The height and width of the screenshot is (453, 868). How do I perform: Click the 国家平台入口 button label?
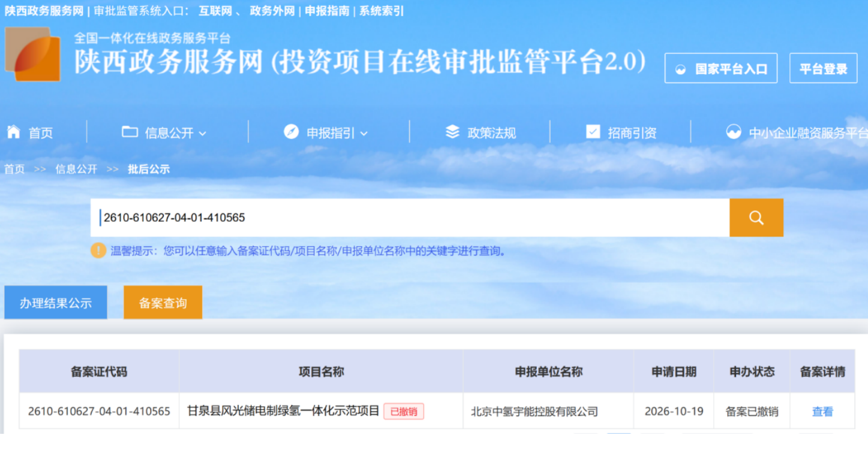tap(731, 69)
